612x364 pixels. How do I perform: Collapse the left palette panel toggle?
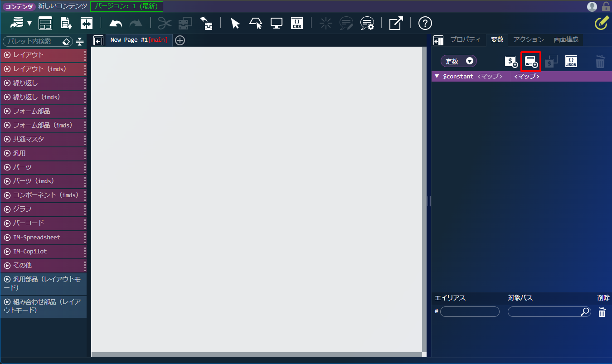point(98,41)
